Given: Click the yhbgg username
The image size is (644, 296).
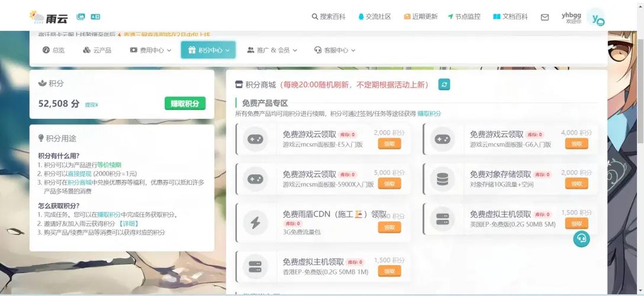Looking at the screenshot, I should pos(571,15).
